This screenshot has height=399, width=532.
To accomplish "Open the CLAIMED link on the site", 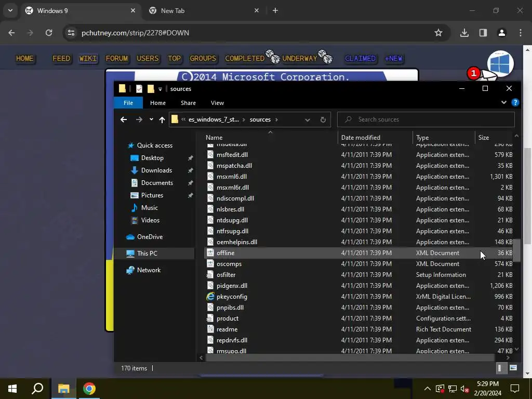I will pos(361,58).
